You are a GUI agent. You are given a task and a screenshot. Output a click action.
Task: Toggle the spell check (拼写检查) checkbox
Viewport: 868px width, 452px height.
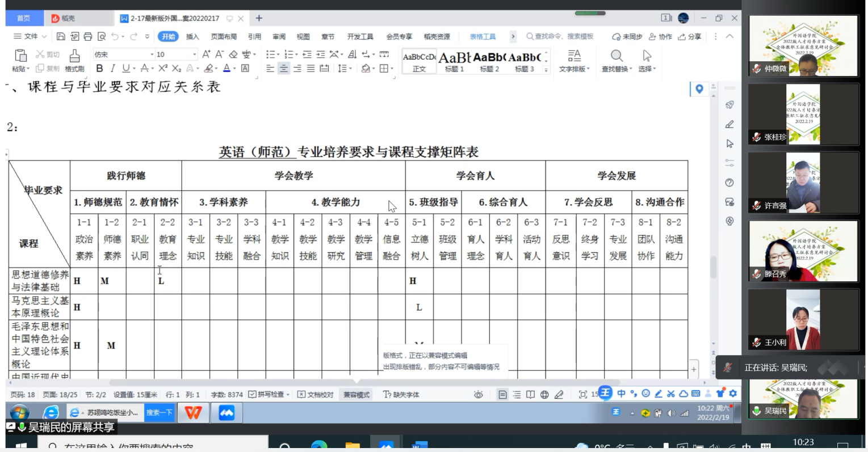[269, 395]
